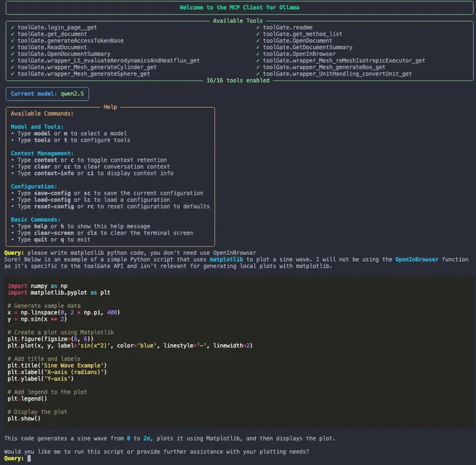Click the np.linspace code line
The image size is (476, 465).
(x=64, y=312)
